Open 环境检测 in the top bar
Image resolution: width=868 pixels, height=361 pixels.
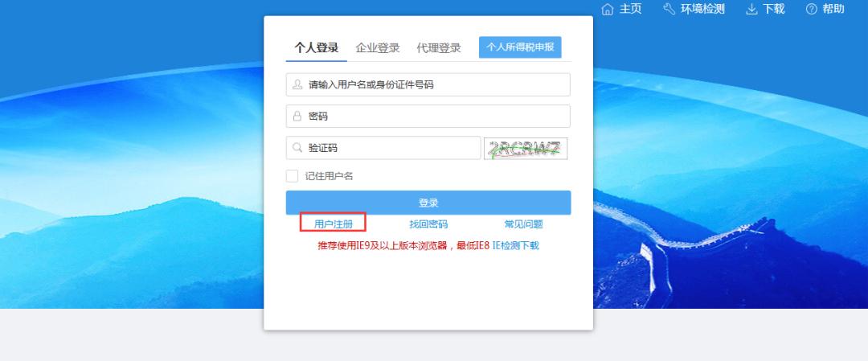[702, 10]
